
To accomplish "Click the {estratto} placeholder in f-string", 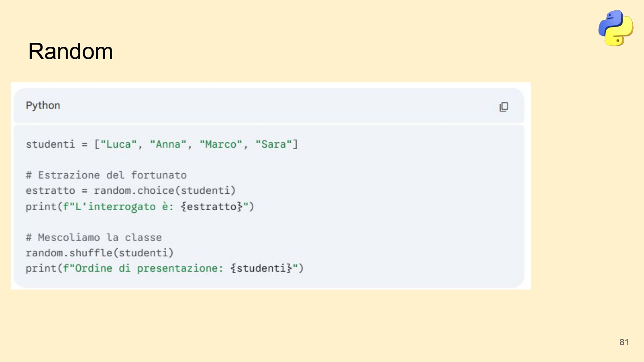I will [212, 206].
